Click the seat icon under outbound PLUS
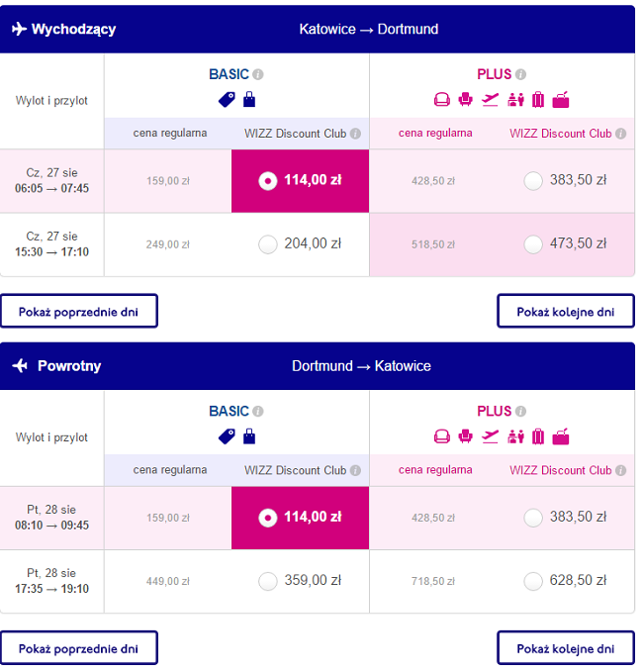Screen dimensions: 643x672 [x=465, y=99]
